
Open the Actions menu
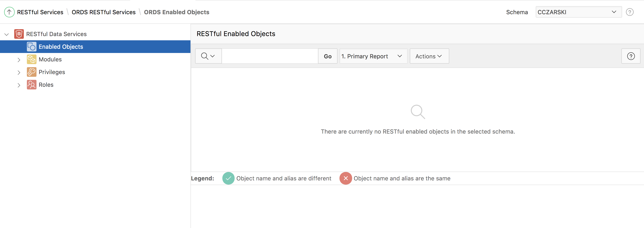tap(429, 56)
